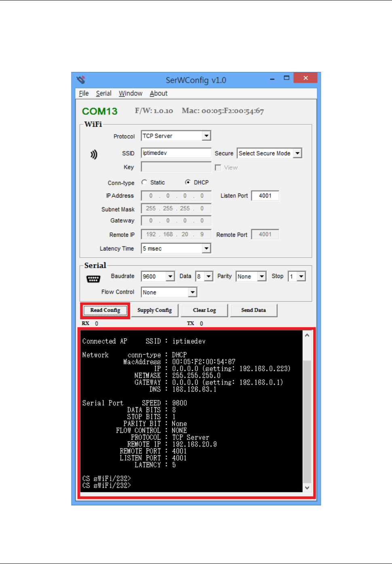Click the COM13 port label
This screenshot has width=392, height=564.
tap(100, 112)
